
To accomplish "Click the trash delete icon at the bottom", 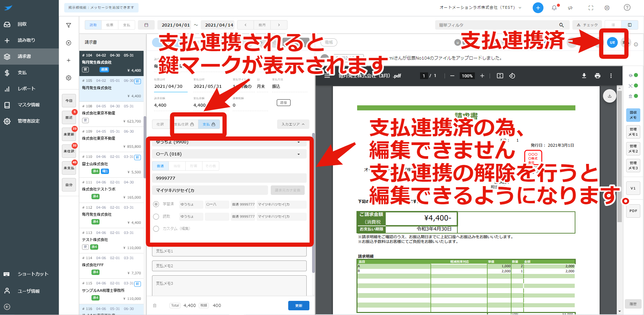I will [155, 306].
